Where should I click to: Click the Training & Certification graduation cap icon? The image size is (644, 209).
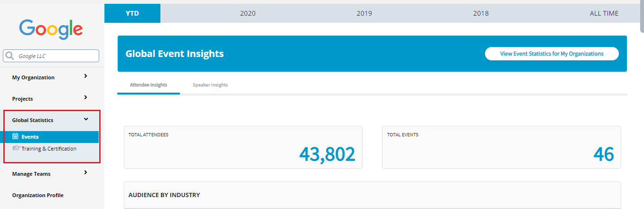click(16, 148)
